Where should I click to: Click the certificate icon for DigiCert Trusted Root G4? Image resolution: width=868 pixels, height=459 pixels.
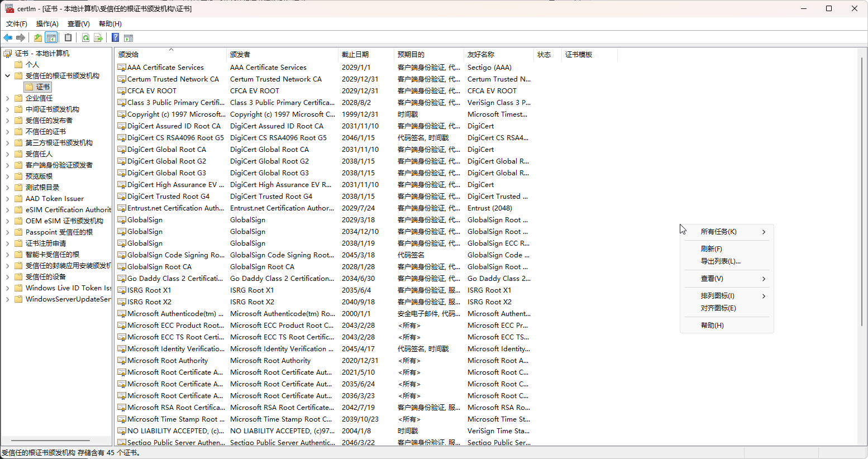pos(122,197)
